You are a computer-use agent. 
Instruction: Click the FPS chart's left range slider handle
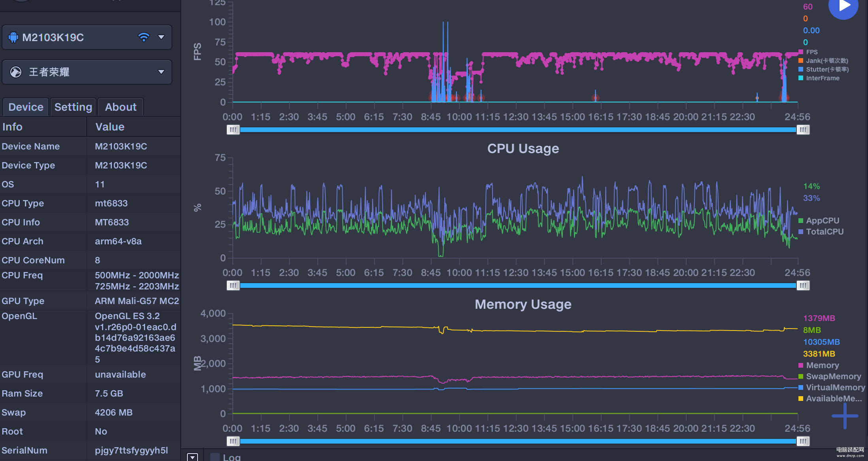pyautogui.click(x=233, y=130)
